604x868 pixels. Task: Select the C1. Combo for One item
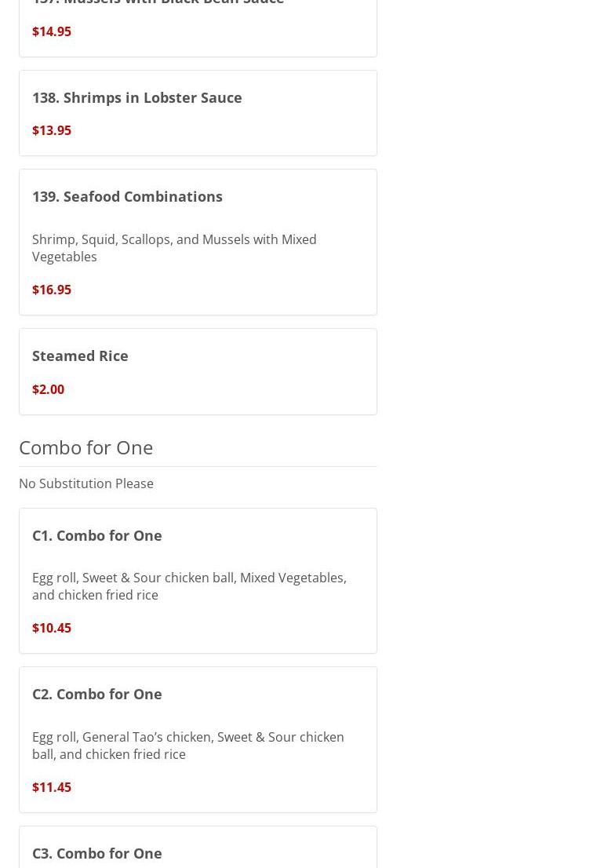[97, 535]
